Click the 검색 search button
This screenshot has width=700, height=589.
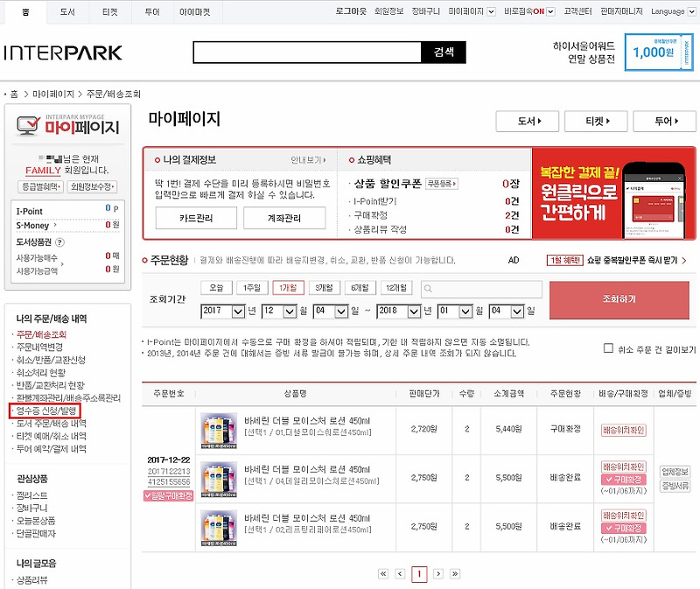click(444, 53)
